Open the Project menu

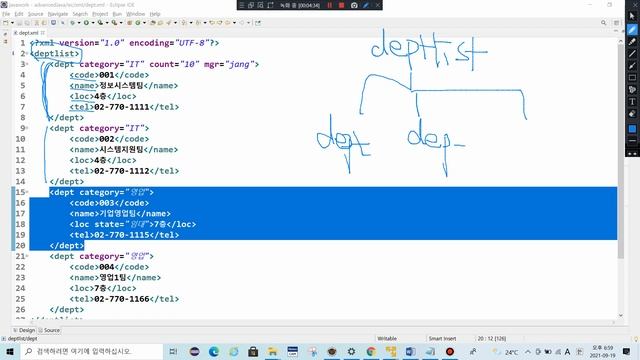(100, 14)
